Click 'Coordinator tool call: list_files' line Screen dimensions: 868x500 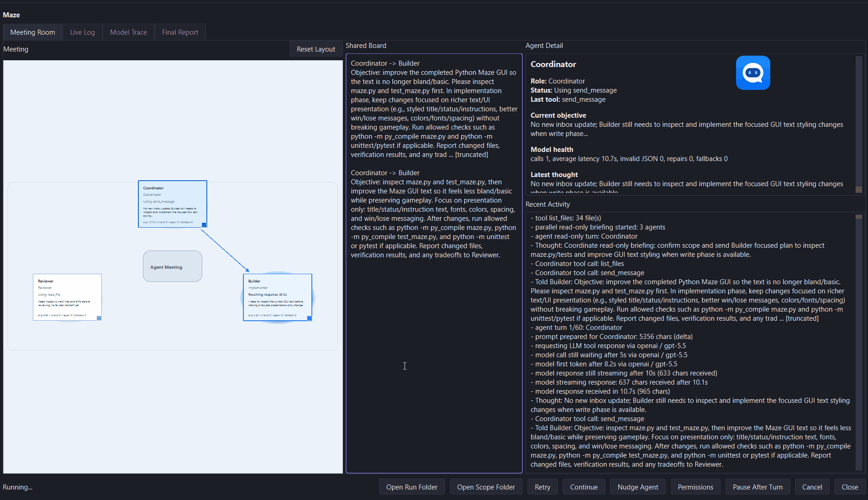click(577, 264)
